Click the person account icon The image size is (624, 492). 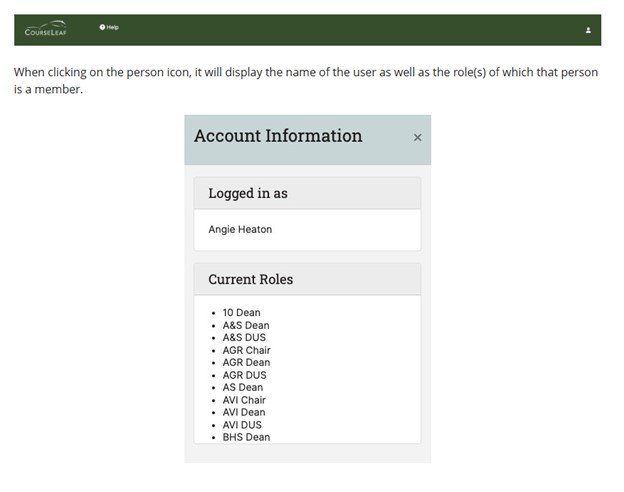click(588, 30)
